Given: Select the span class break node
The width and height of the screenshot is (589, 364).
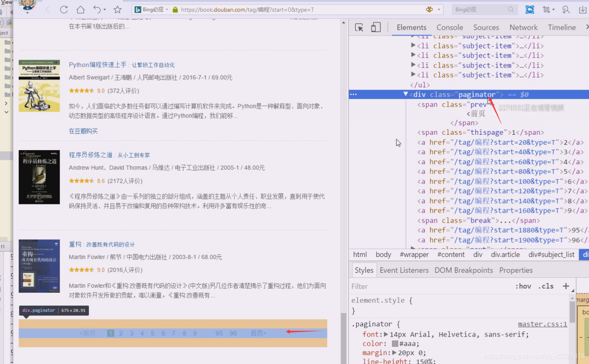Looking at the screenshot, I should tap(479, 221).
